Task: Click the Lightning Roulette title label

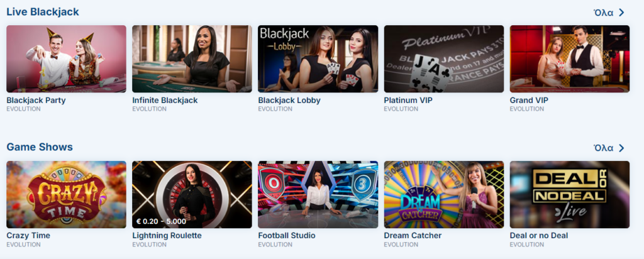Action: 167,236
